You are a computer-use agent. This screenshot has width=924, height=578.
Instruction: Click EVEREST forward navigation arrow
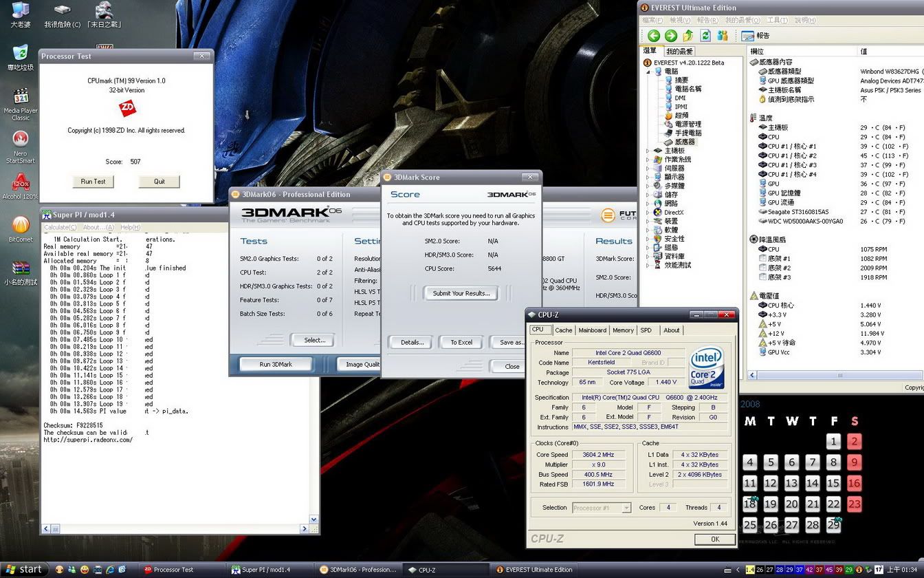click(670, 35)
